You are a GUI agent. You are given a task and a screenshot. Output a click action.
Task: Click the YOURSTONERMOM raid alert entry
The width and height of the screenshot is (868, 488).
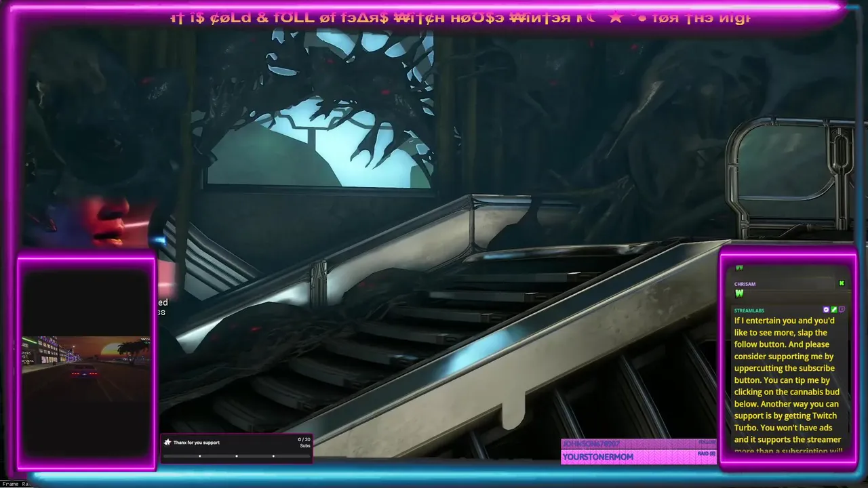coord(639,457)
